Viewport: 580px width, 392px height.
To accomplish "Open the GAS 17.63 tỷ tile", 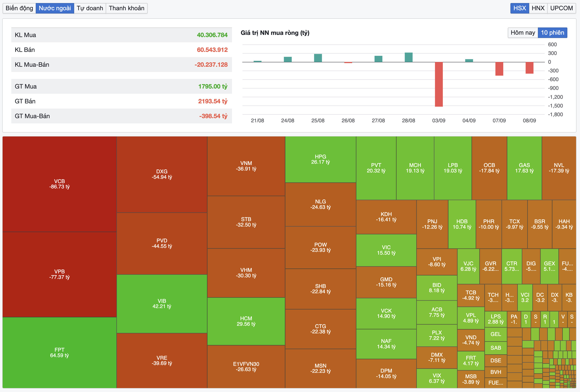I will pyautogui.click(x=524, y=168).
